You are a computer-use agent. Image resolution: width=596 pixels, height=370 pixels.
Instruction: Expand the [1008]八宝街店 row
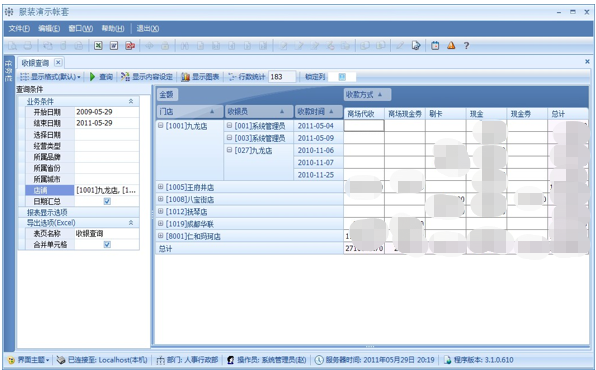point(160,199)
